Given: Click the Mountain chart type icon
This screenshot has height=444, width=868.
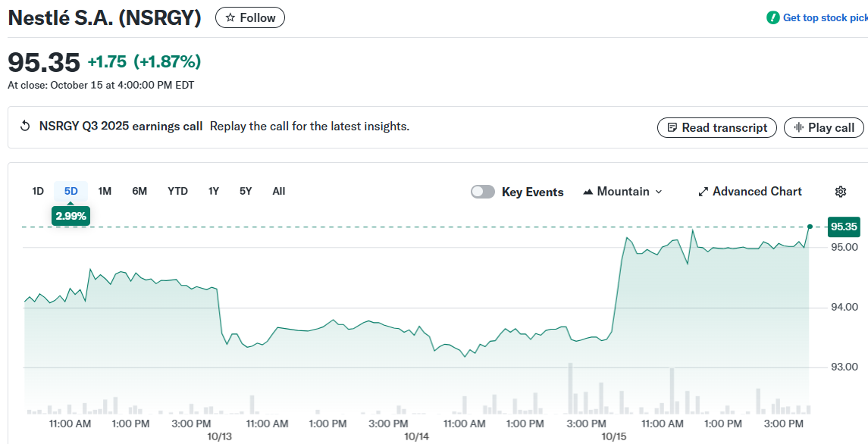Looking at the screenshot, I should [588, 192].
